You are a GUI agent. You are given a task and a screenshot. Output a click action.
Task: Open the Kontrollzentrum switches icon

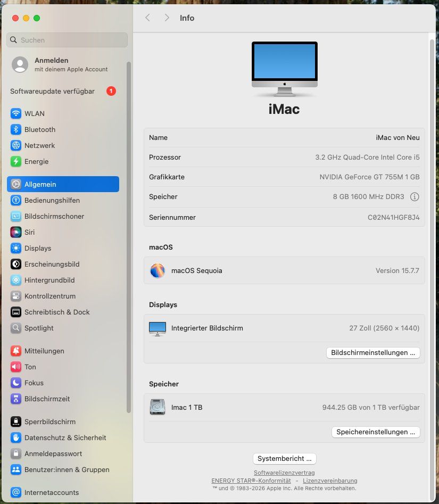pos(16,296)
